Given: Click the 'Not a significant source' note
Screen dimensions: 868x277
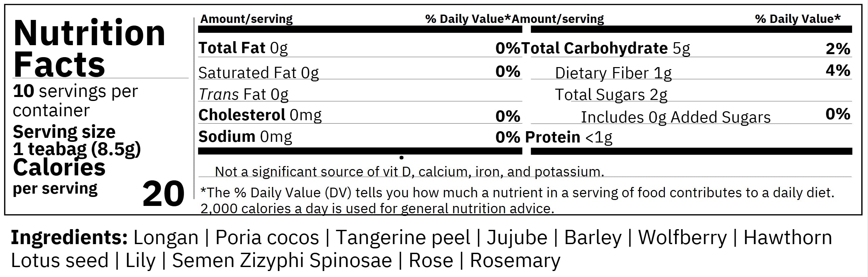Looking at the screenshot, I should tap(409, 172).
